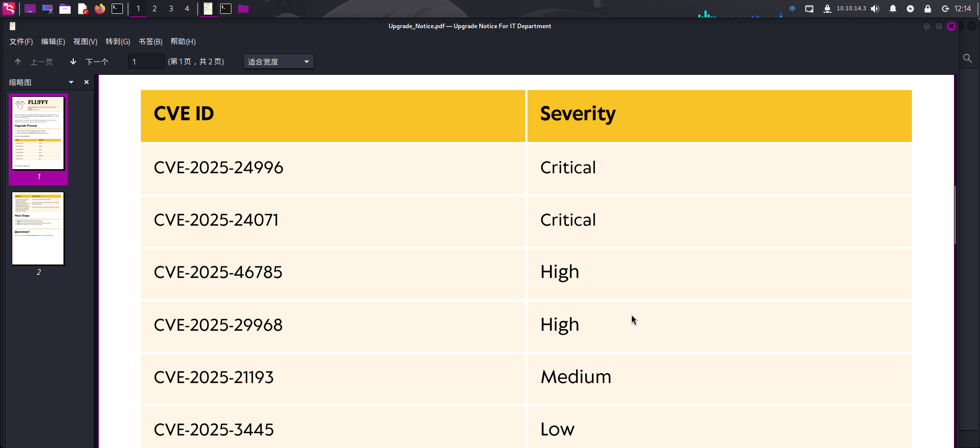Image resolution: width=980 pixels, height=448 pixels.
Task: Select the page 2 thumbnail
Action: (x=38, y=229)
